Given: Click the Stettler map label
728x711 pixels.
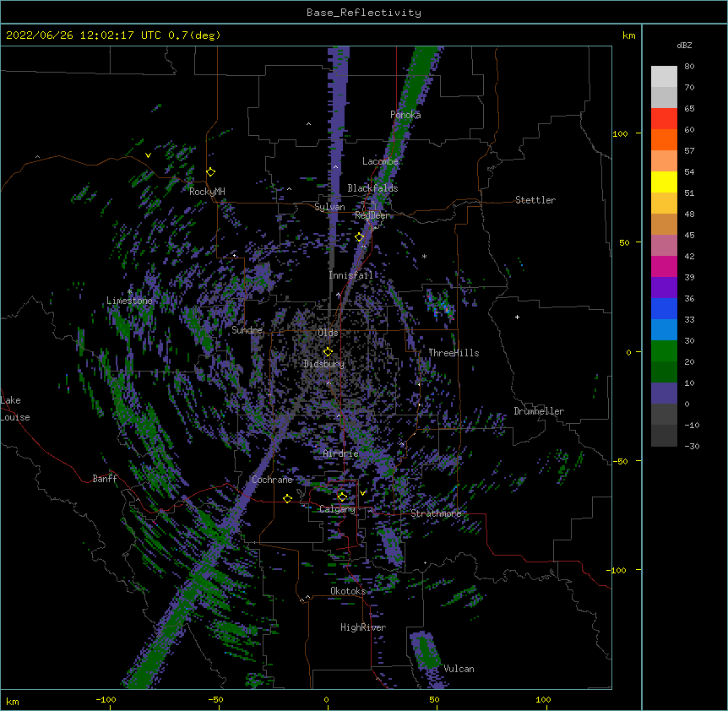Looking at the screenshot, I should pyautogui.click(x=535, y=200).
